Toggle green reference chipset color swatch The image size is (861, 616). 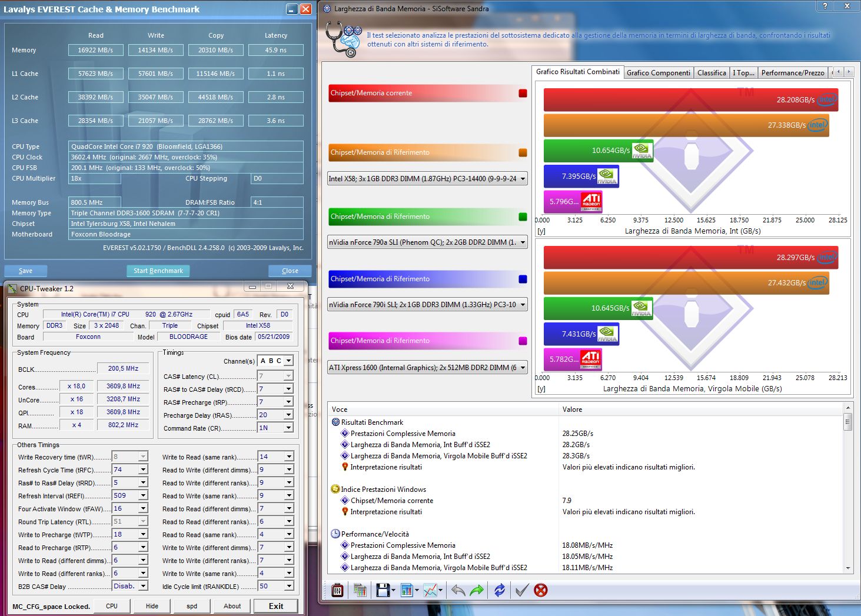[523, 217]
